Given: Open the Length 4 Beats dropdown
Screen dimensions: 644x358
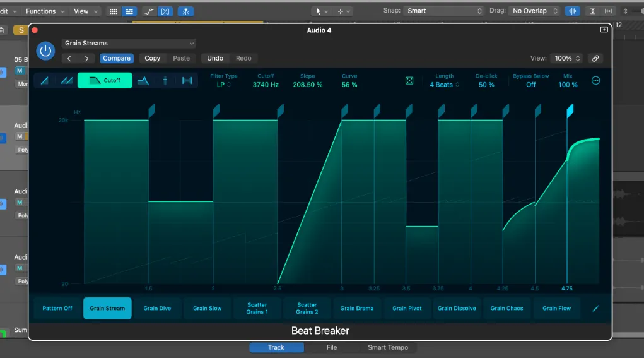Looking at the screenshot, I should (445, 85).
